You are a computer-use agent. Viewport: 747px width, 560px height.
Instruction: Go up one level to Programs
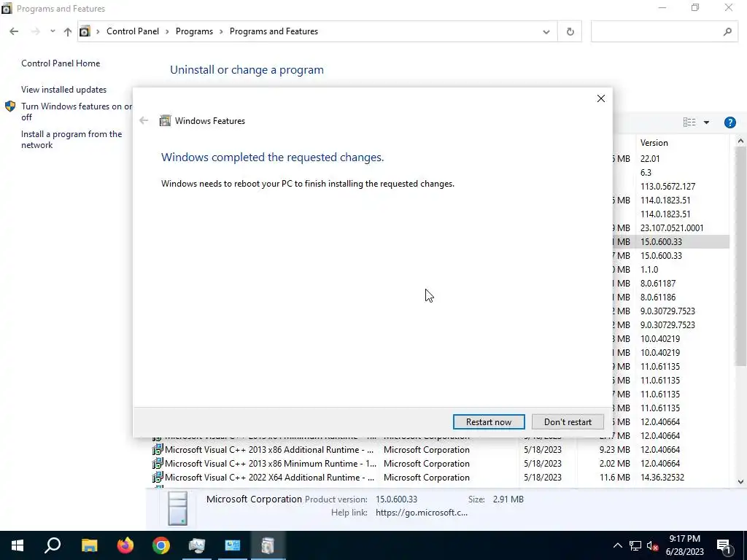click(x=68, y=31)
